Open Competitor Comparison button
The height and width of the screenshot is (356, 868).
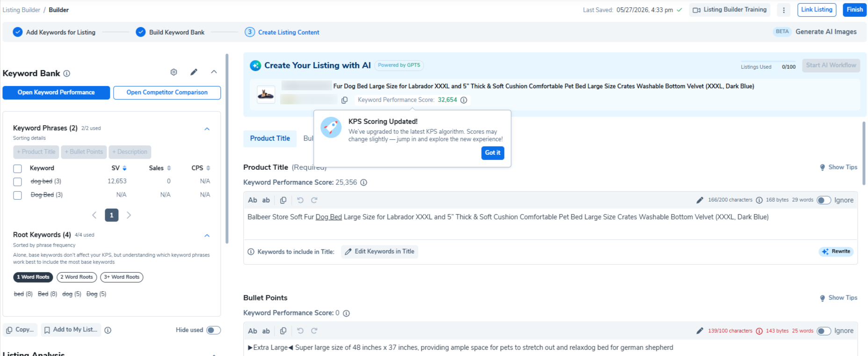click(167, 93)
